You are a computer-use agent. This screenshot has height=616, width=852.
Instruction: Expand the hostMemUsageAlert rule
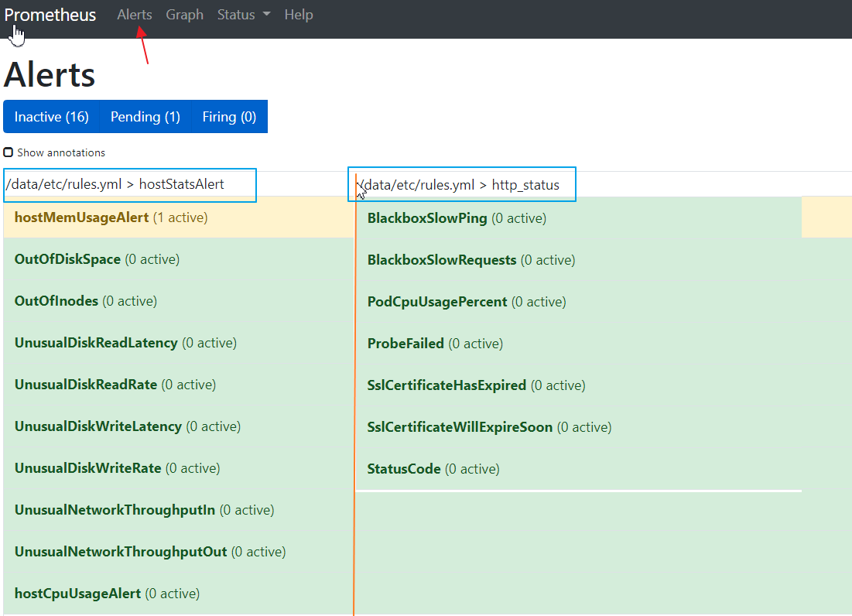coord(178,217)
